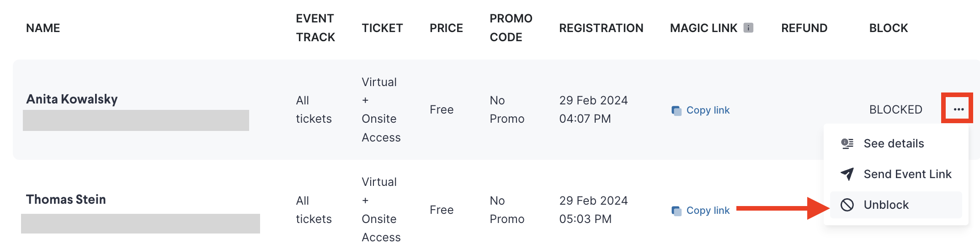The width and height of the screenshot is (980, 250).
Task: Click copy icon in Anita Kowalsky's row
Action: click(676, 110)
